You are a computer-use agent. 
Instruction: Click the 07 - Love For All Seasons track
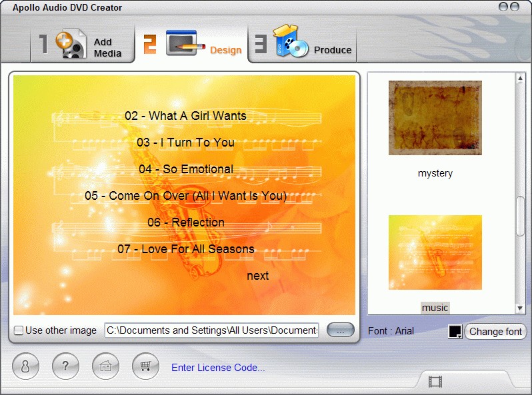(186, 249)
